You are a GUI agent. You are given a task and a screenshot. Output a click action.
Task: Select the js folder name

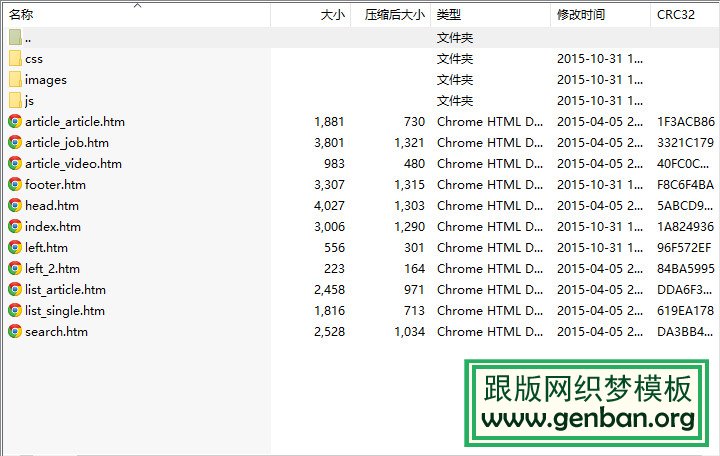pyautogui.click(x=29, y=101)
